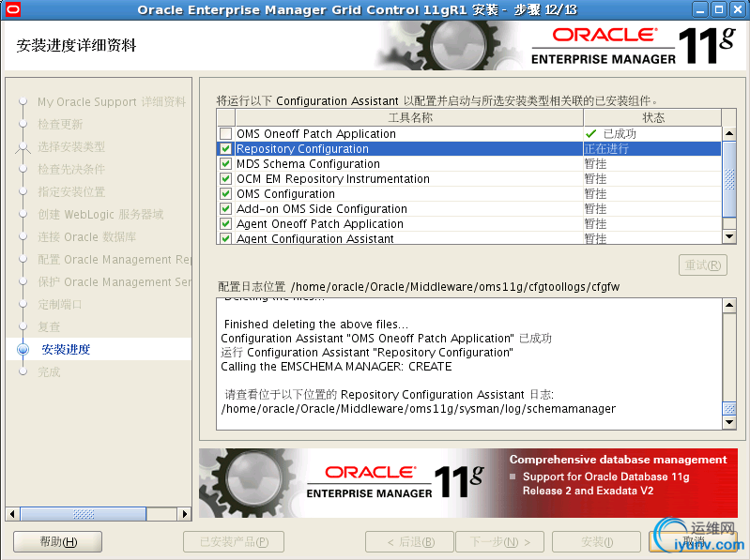Select Add-on OMS Side Configuration row

(468, 209)
